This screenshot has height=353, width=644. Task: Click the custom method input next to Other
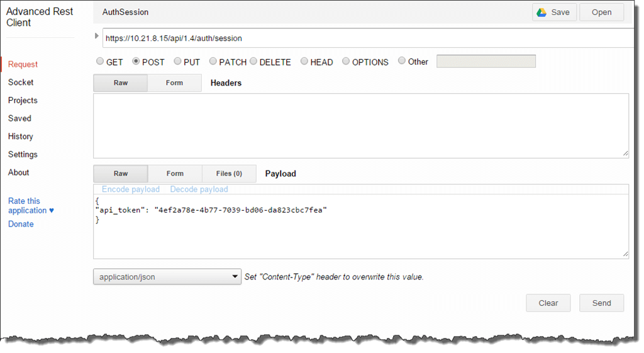(x=486, y=61)
